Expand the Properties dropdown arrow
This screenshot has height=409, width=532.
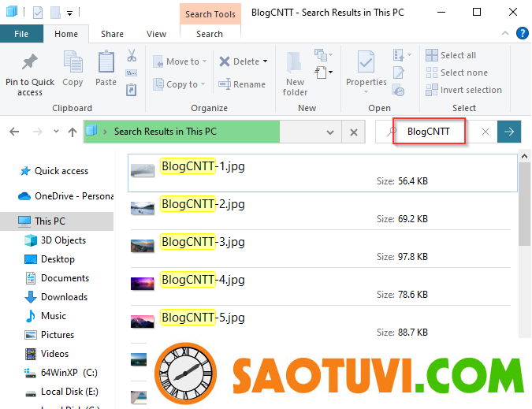click(366, 92)
